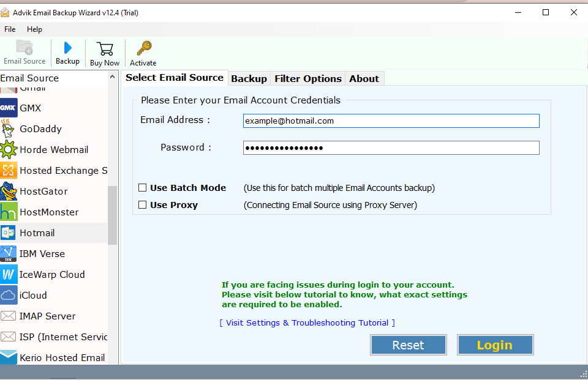Viewport: 588px width, 380px height.
Task: Select the Hotmail Outlook icon
Action: pos(8,233)
